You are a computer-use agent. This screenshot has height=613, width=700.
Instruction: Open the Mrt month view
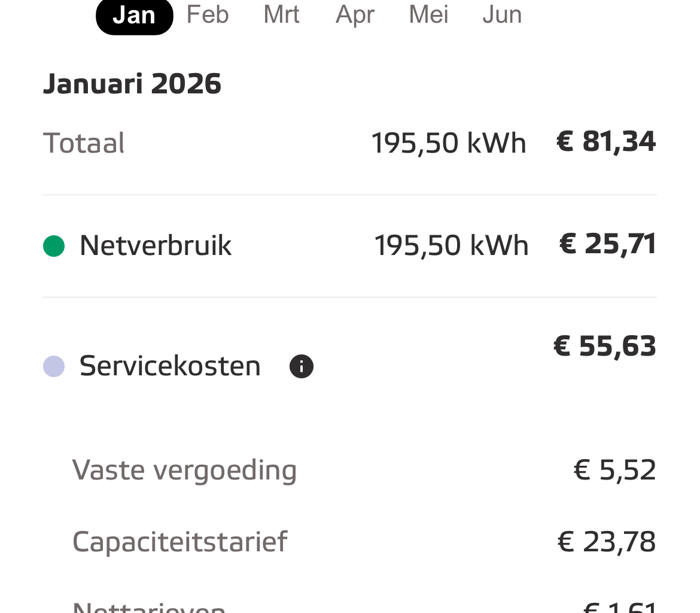click(x=281, y=14)
